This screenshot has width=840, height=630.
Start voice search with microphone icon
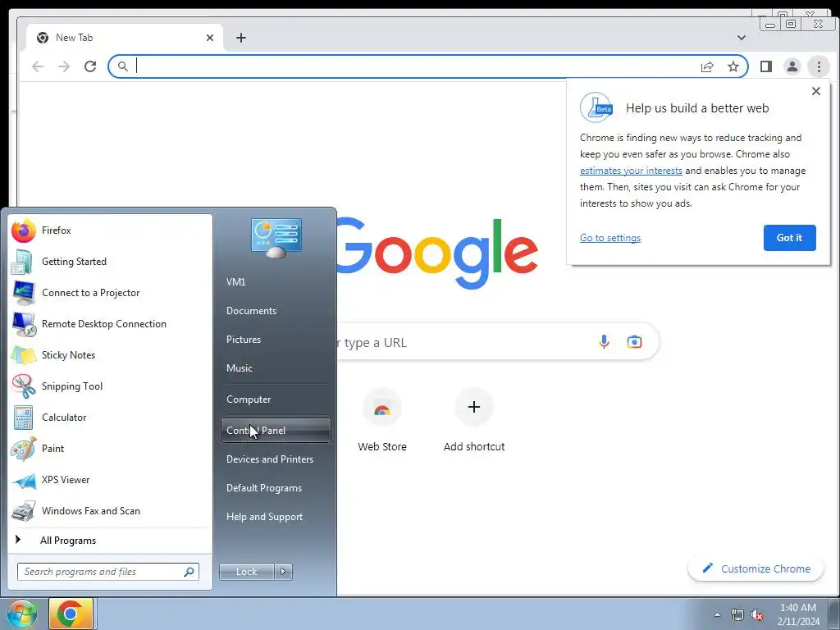(x=604, y=342)
